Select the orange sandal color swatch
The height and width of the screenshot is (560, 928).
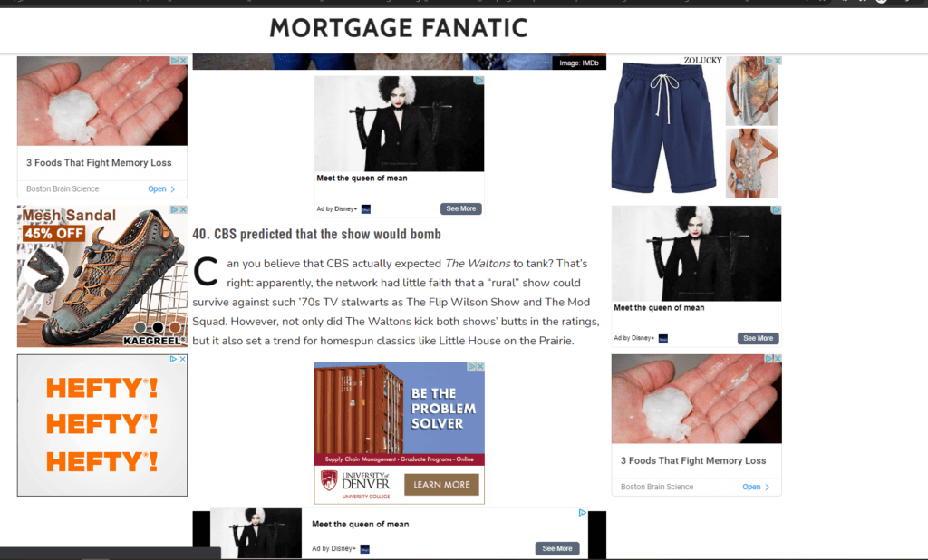[x=175, y=327]
